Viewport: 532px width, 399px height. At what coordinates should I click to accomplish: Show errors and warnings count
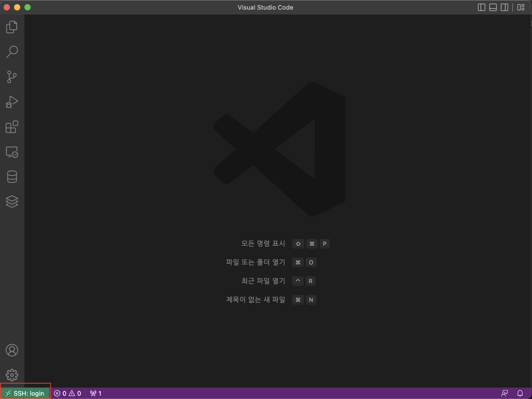[x=68, y=393]
